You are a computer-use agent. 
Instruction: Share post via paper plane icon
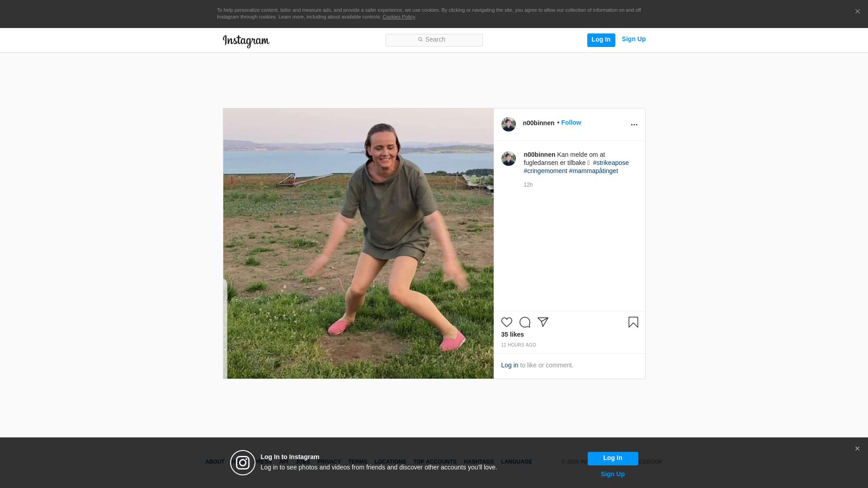click(542, 322)
